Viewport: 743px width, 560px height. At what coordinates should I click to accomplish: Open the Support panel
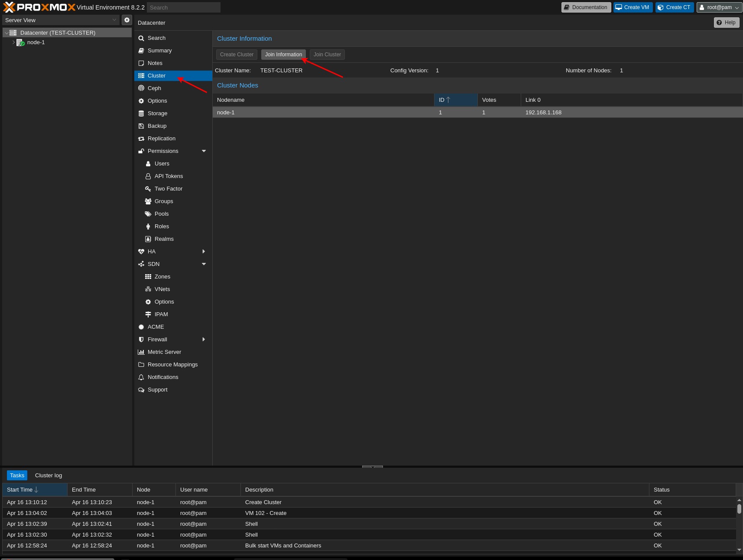[x=157, y=389]
